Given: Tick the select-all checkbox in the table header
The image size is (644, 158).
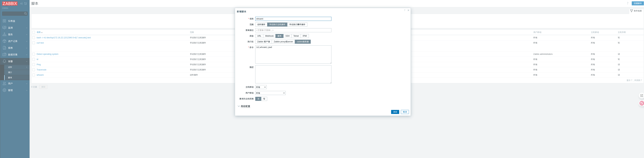Looking at the screenshot, I should (x=33, y=32).
